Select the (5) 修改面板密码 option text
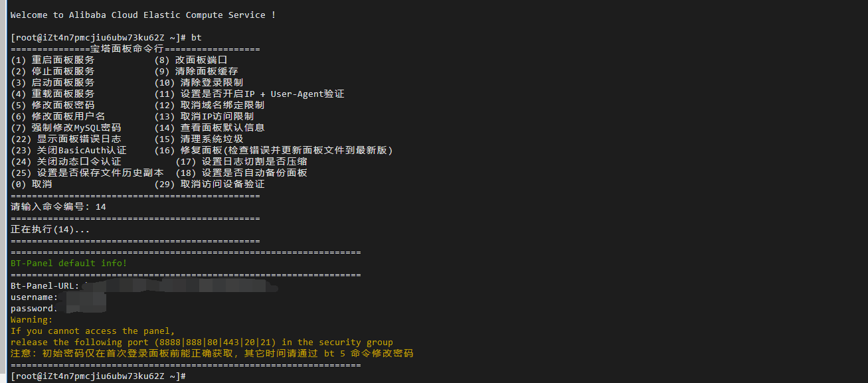The width and height of the screenshot is (868, 383). pyautogui.click(x=52, y=105)
